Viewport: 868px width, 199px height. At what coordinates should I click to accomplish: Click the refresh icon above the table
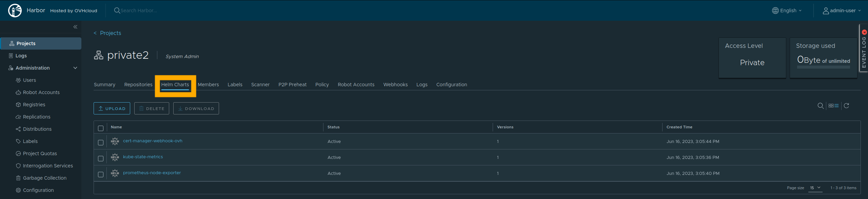(x=846, y=106)
